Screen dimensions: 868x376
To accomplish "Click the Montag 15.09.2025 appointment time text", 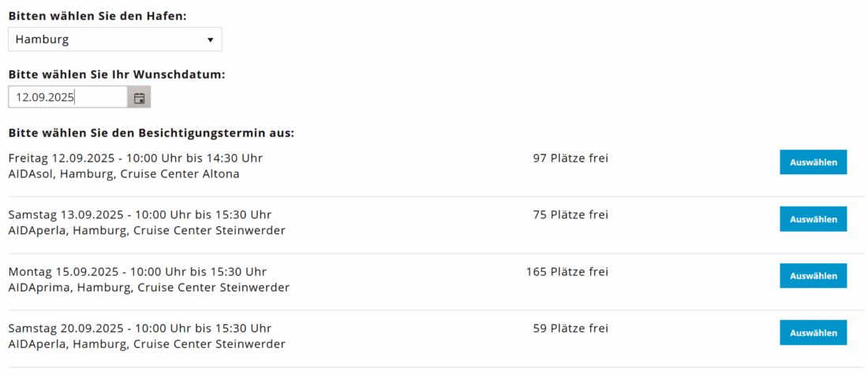I will point(137,272).
